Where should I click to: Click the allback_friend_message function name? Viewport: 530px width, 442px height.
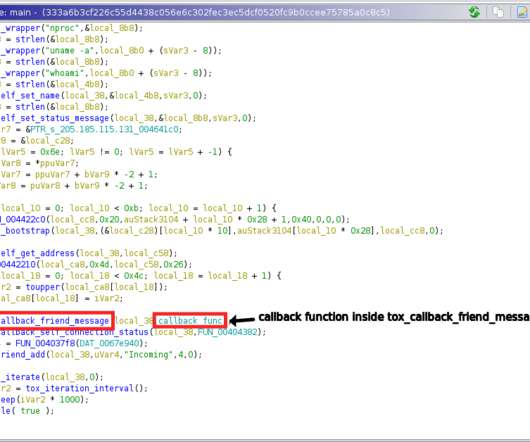pyautogui.click(x=55, y=320)
